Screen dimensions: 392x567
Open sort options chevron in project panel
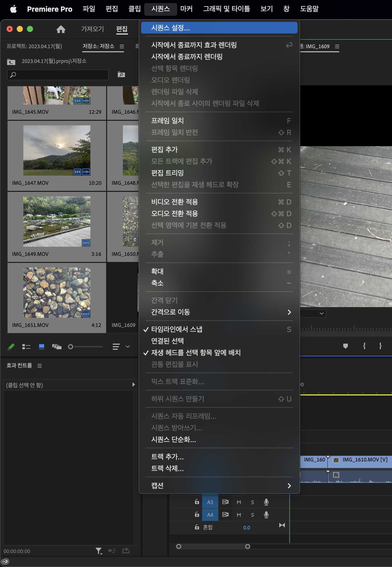point(128,347)
